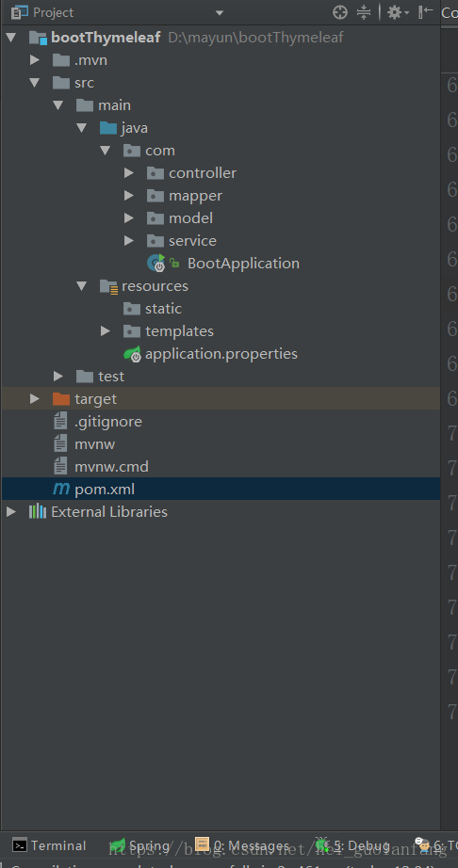This screenshot has height=868, width=458.
Task: Click the mvnw file icon
Action: click(60, 444)
